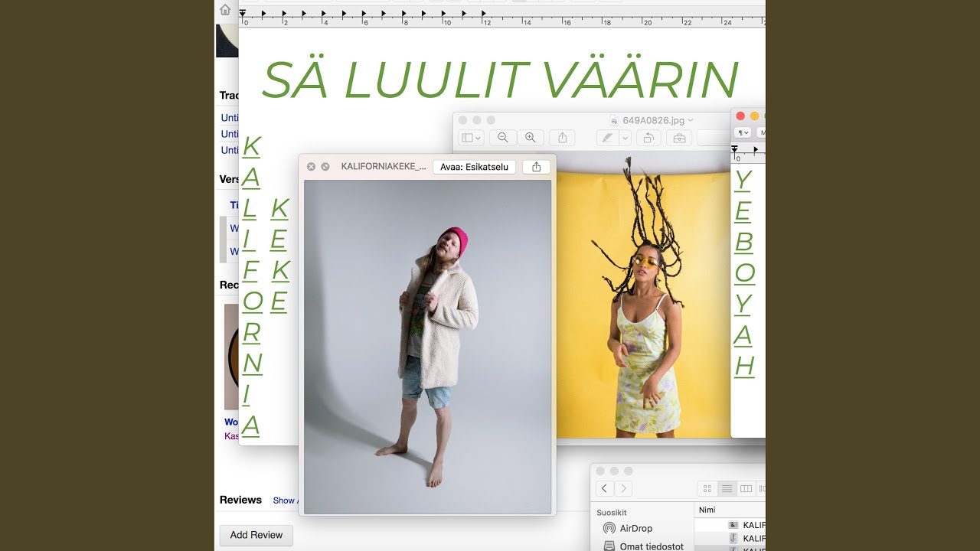Open the first Unti track link
The height and width of the screenshot is (551, 980).
pos(230,118)
